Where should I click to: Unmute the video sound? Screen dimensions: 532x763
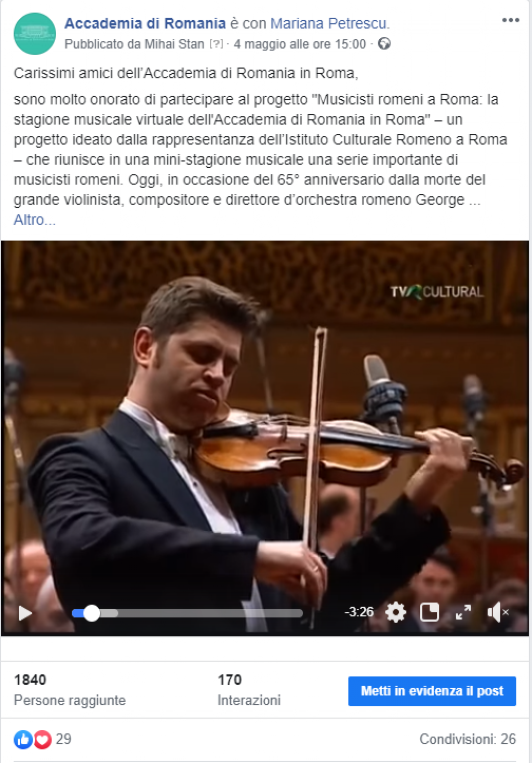[497, 612]
